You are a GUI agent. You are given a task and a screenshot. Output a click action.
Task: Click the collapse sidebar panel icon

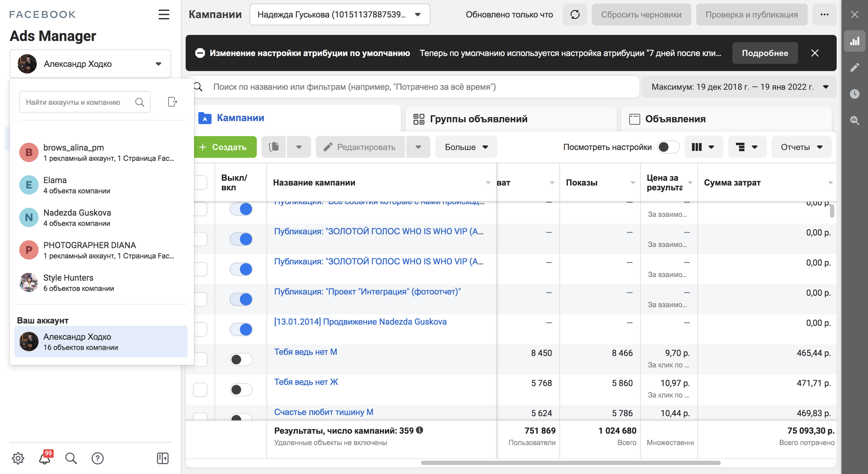click(163, 458)
